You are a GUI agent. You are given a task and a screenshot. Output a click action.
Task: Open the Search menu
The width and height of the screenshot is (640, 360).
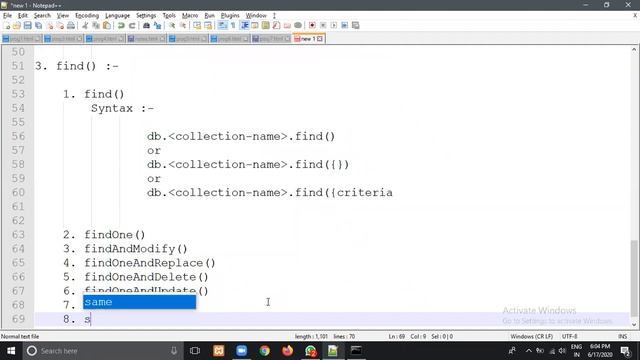coord(42,16)
